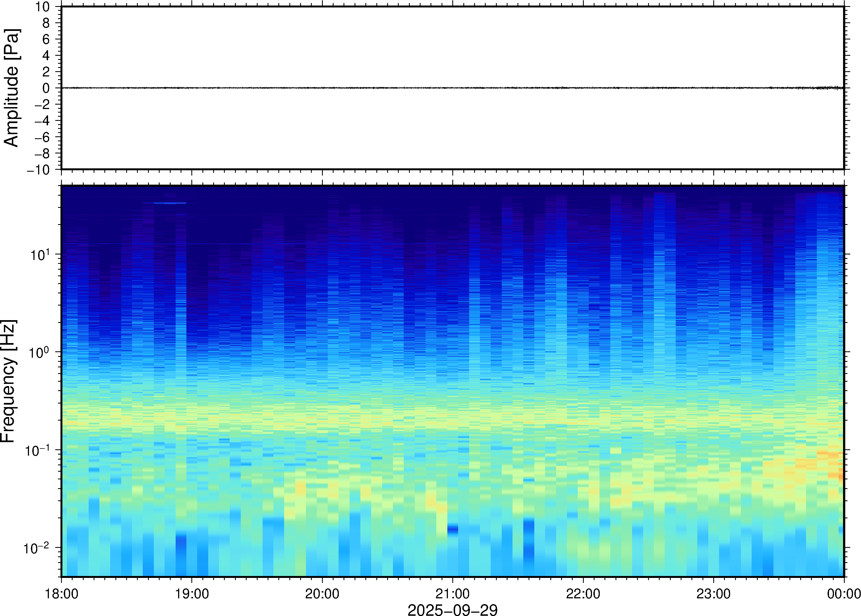Click the -10 amplitude tick label
861x616 pixels.
[x=38, y=170]
